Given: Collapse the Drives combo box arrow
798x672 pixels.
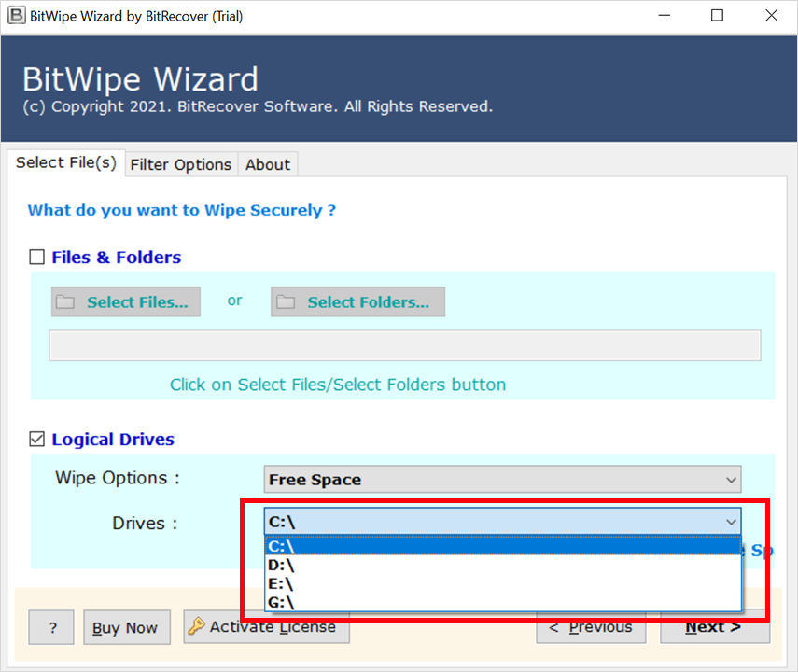Looking at the screenshot, I should pyautogui.click(x=731, y=522).
